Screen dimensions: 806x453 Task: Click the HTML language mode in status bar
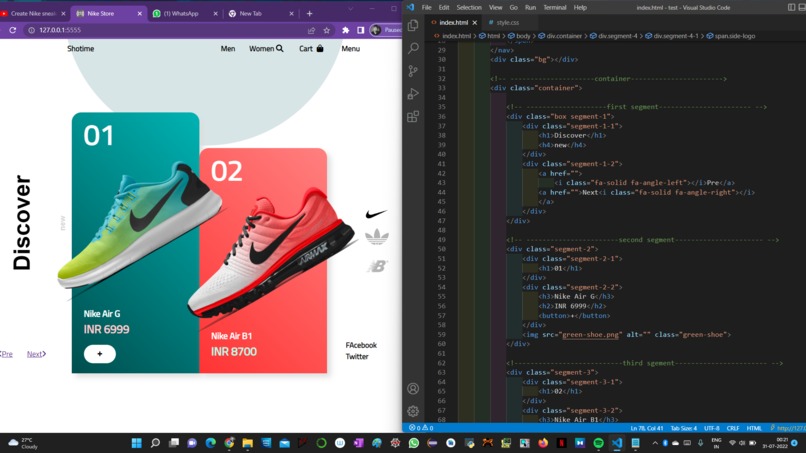[x=754, y=428]
